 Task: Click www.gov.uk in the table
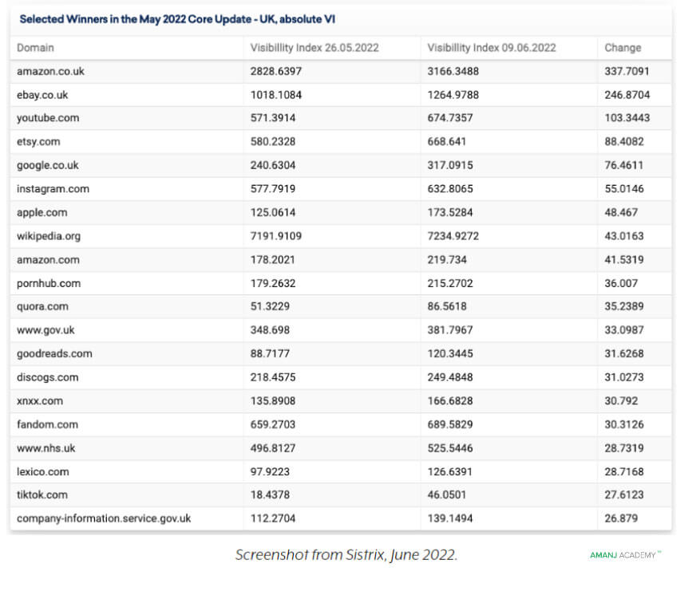pyautogui.click(x=45, y=330)
